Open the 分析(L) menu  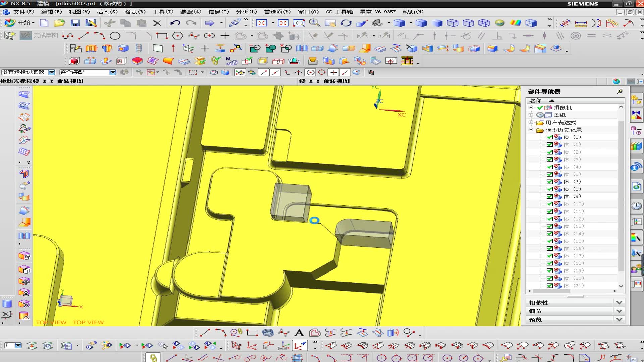pos(246,12)
